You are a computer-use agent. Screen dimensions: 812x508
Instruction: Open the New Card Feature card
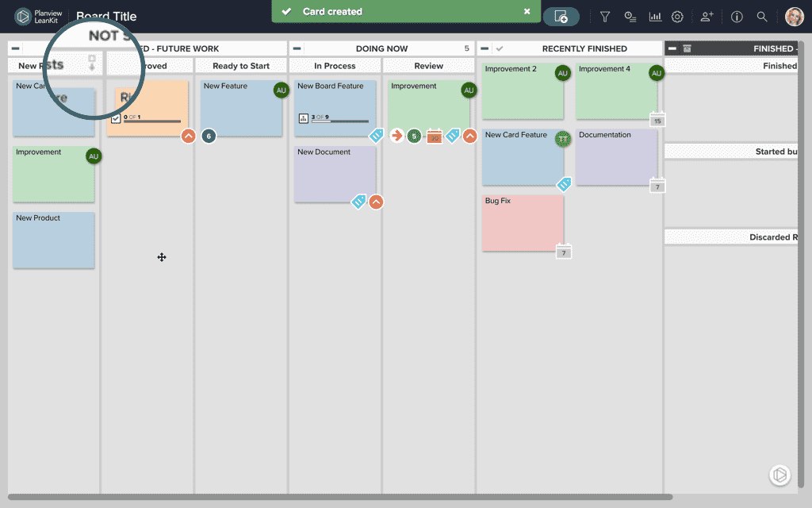tap(523, 157)
